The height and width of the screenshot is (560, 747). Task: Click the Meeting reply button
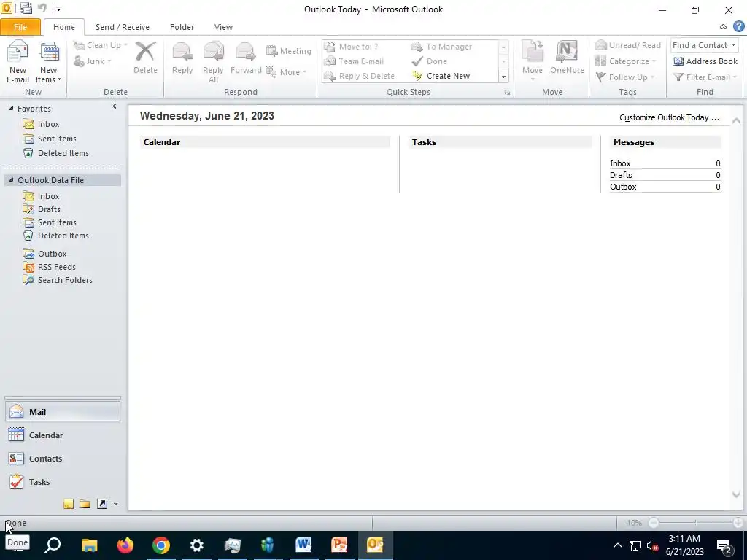tap(289, 51)
